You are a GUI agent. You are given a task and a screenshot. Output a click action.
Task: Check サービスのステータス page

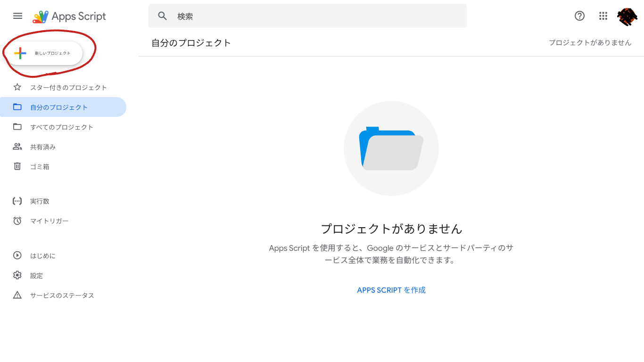pyautogui.click(x=63, y=295)
